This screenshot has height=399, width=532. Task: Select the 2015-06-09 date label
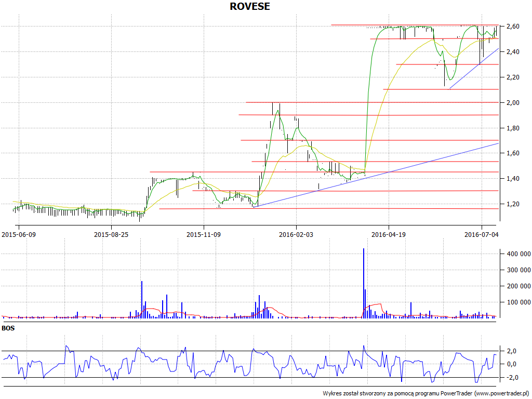click(19, 234)
